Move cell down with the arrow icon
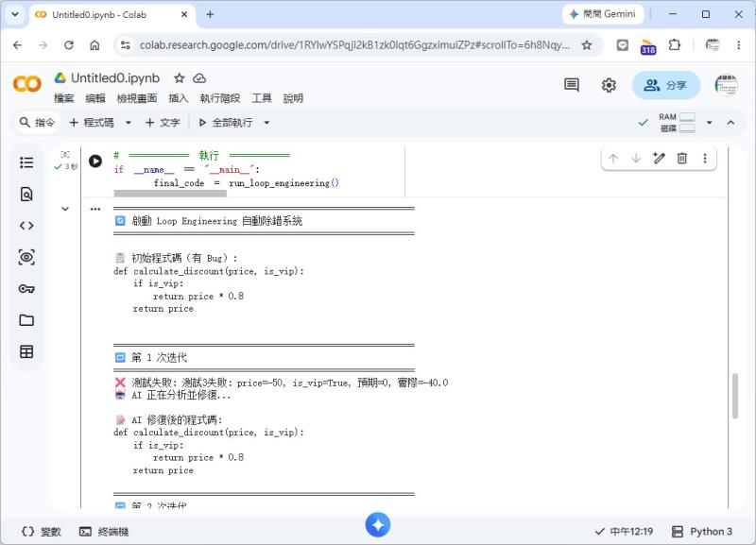This screenshot has height=545, width=756. tap(636, 159)
